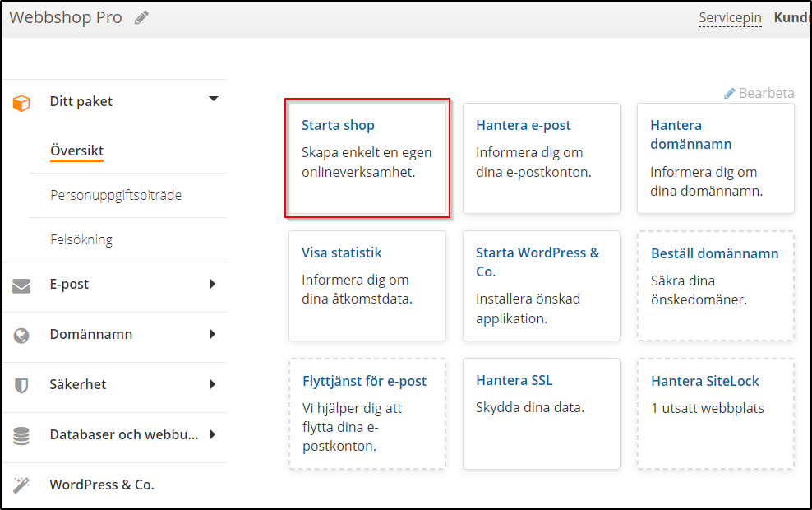Expand the E-post menu arrow
The image size is (812, 510).
pos(213,284)
